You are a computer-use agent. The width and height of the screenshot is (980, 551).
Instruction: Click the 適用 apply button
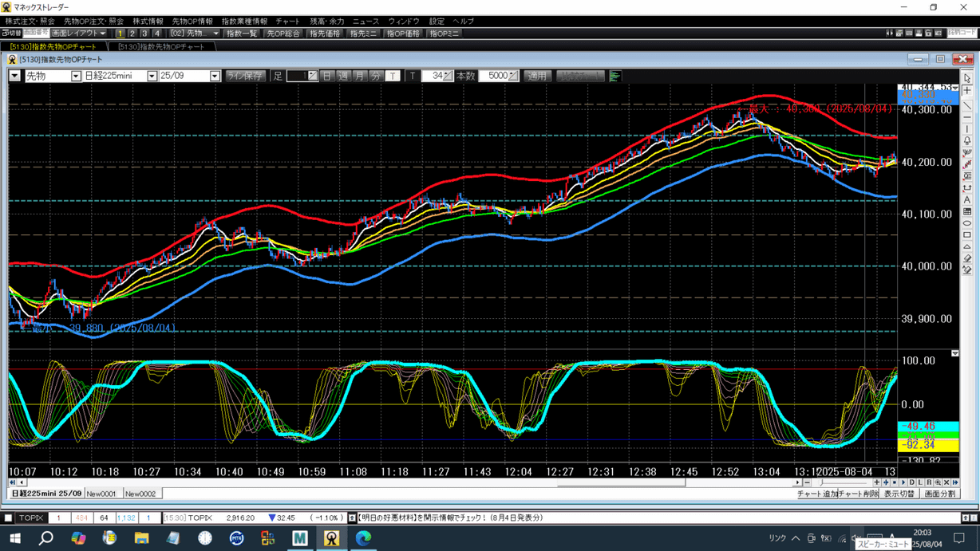[537, 76]
